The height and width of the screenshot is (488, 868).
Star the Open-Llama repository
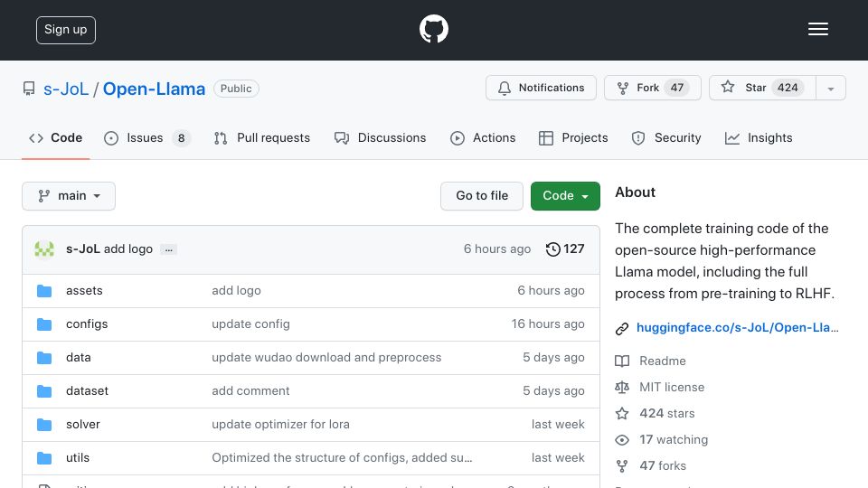[x=762, y=88]
